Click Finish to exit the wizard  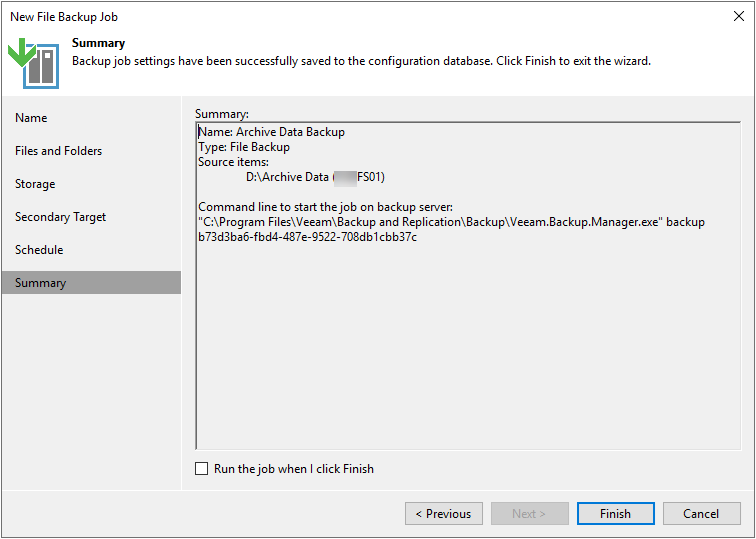615,514
